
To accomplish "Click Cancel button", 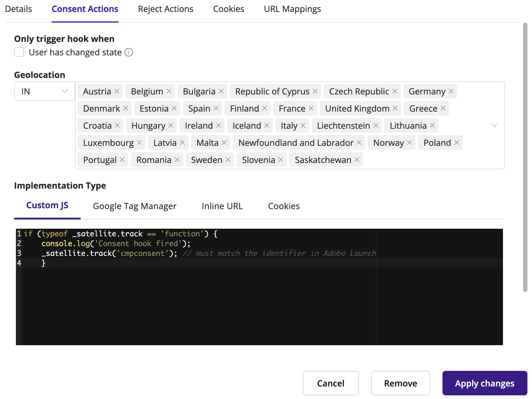I will tap(331, 383).
